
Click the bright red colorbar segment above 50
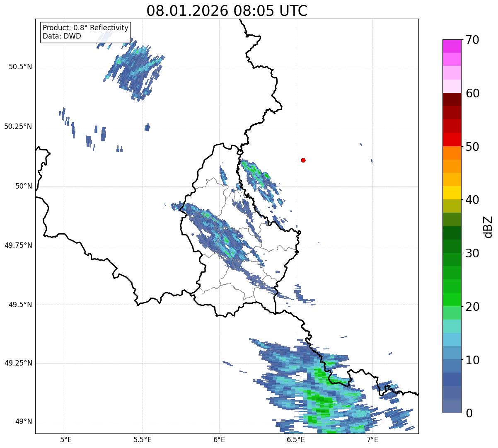click(452, 140)
